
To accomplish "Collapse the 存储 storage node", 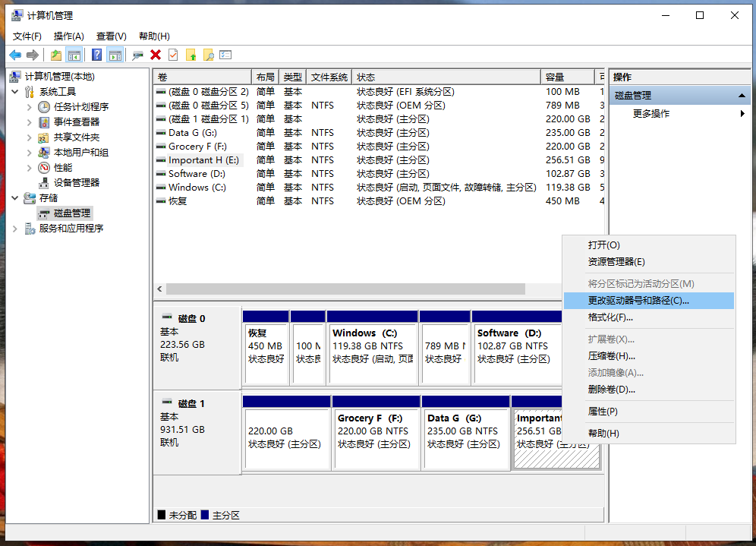I will 15,198.
